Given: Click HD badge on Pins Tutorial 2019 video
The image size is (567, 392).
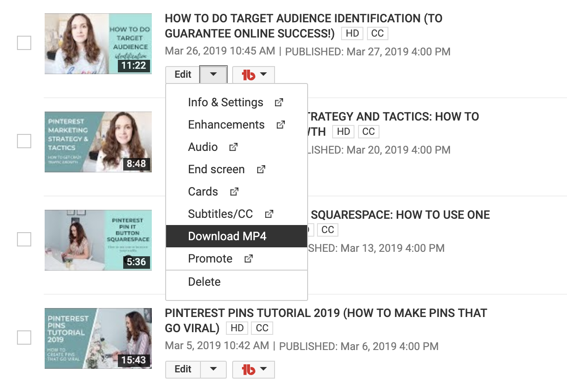Looking at the screenshot, I should [x=237, y=328].
